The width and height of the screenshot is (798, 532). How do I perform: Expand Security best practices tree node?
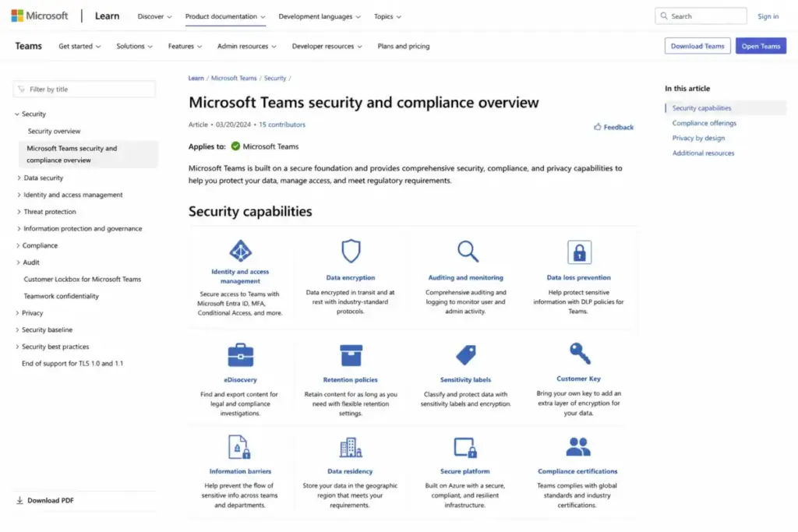[17, 347]
